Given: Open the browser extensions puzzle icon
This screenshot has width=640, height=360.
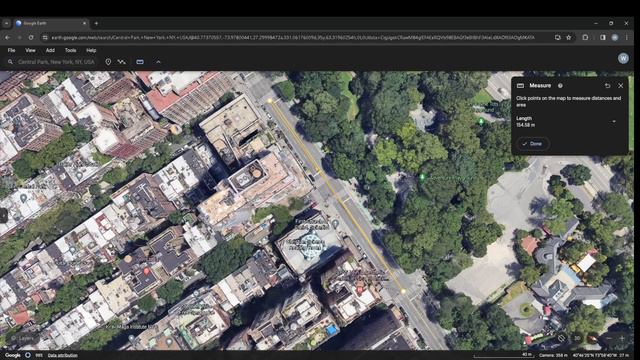Looking at the screenshot, I should 585,37.
